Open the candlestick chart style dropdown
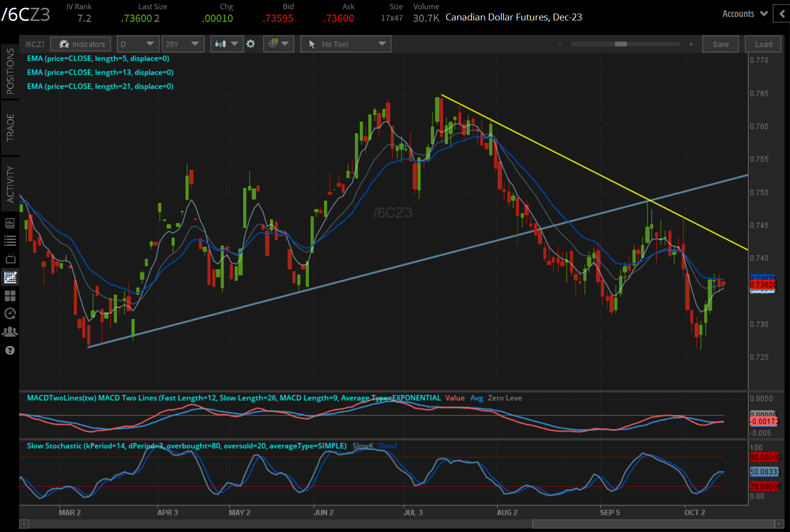The image size is (790, 532). (227, 44)
